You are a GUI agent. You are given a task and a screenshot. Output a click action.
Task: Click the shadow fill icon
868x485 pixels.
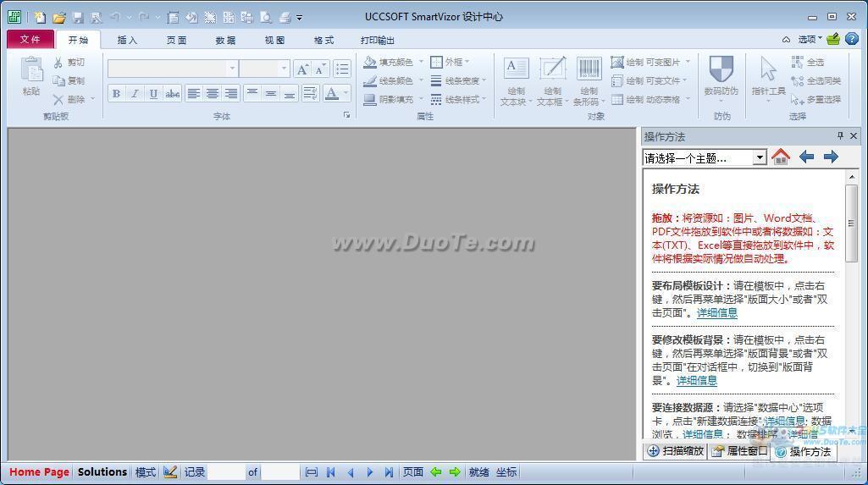pyautogui.click(x=370, y=100)
